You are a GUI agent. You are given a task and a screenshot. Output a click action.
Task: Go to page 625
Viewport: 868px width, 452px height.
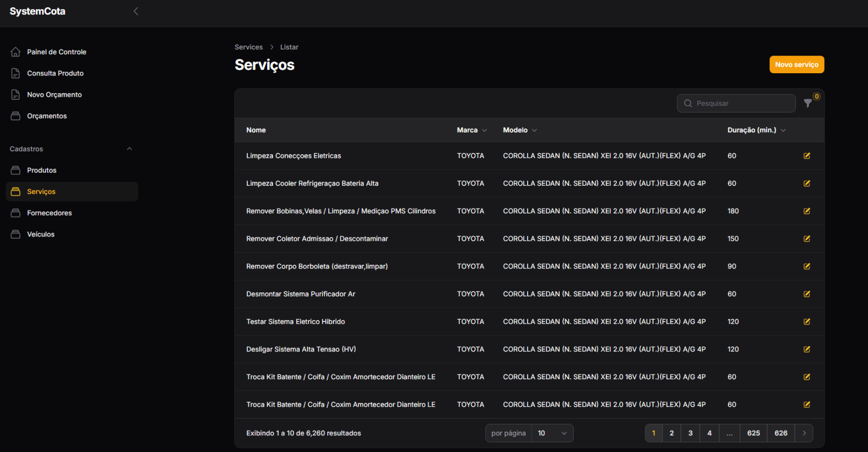(753, 433)
